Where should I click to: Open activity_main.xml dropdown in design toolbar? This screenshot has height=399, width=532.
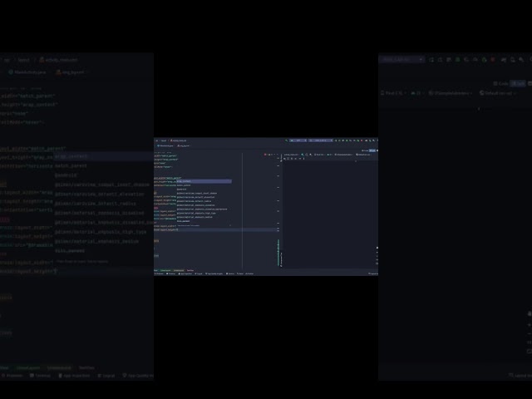292,155
